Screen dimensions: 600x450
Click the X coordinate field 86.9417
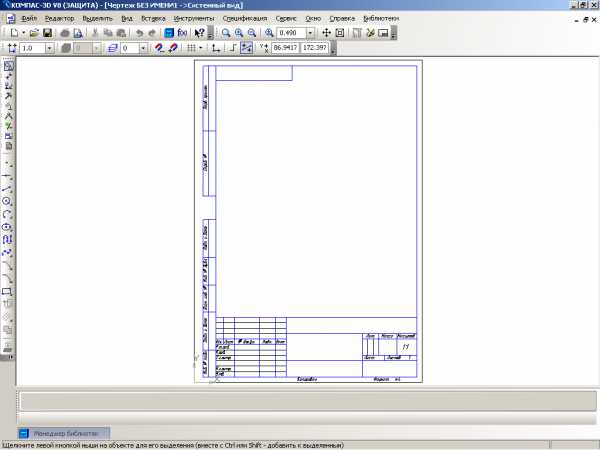click(285, 48)
